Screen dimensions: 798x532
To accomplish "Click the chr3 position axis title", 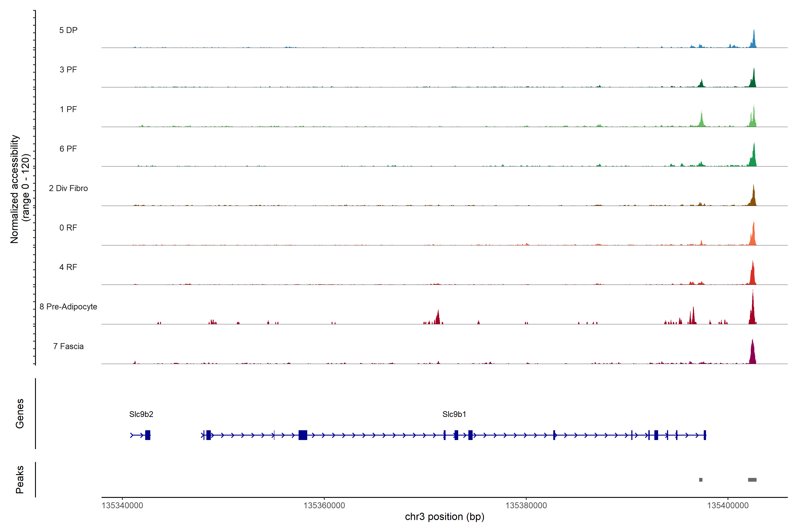I will (444, 517).
